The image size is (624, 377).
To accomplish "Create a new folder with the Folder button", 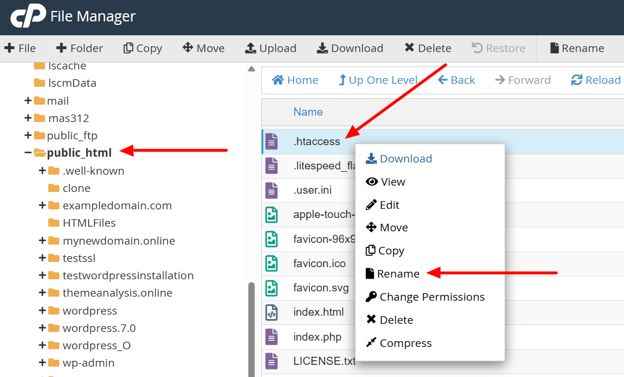I will pyautogui.click(x=79, y=48).
